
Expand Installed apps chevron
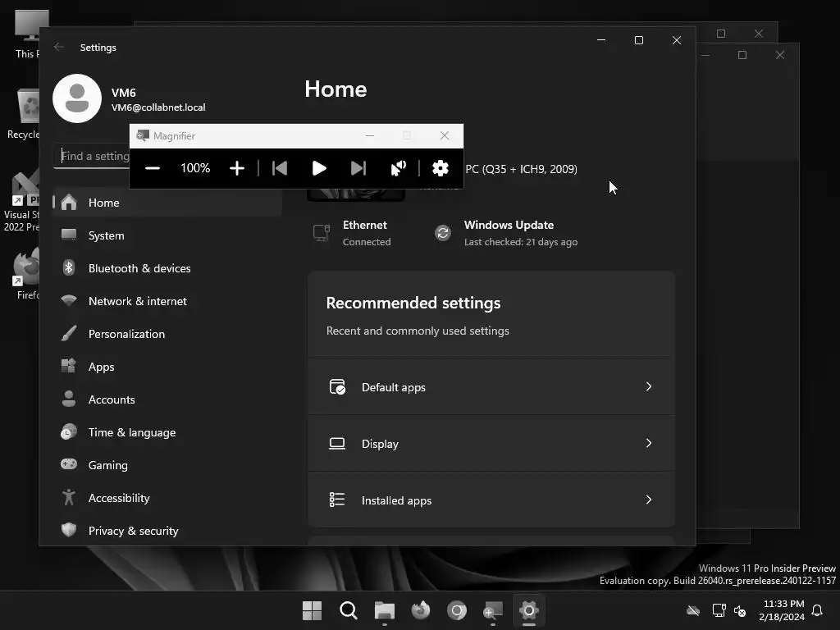tap(649, 500)
